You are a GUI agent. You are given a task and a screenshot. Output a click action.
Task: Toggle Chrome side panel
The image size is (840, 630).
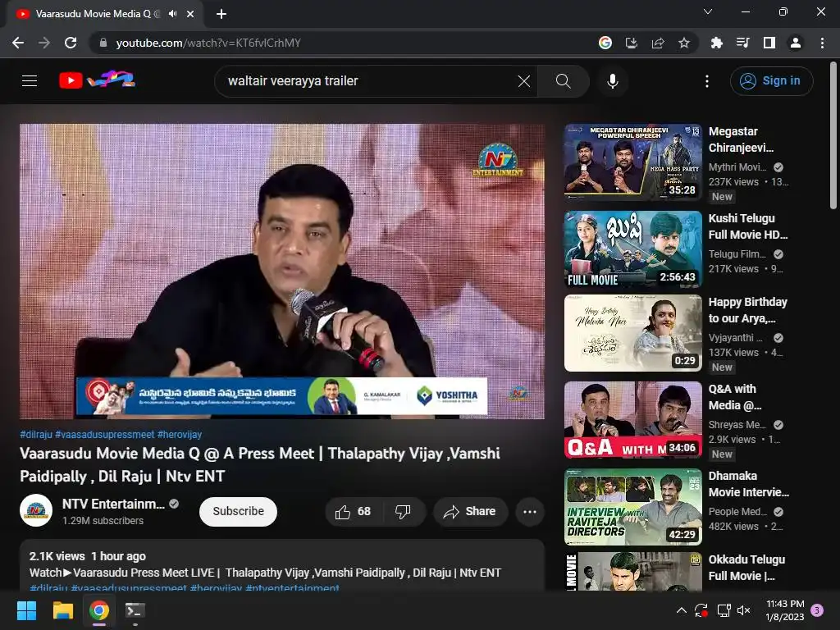tap(769, 43)
